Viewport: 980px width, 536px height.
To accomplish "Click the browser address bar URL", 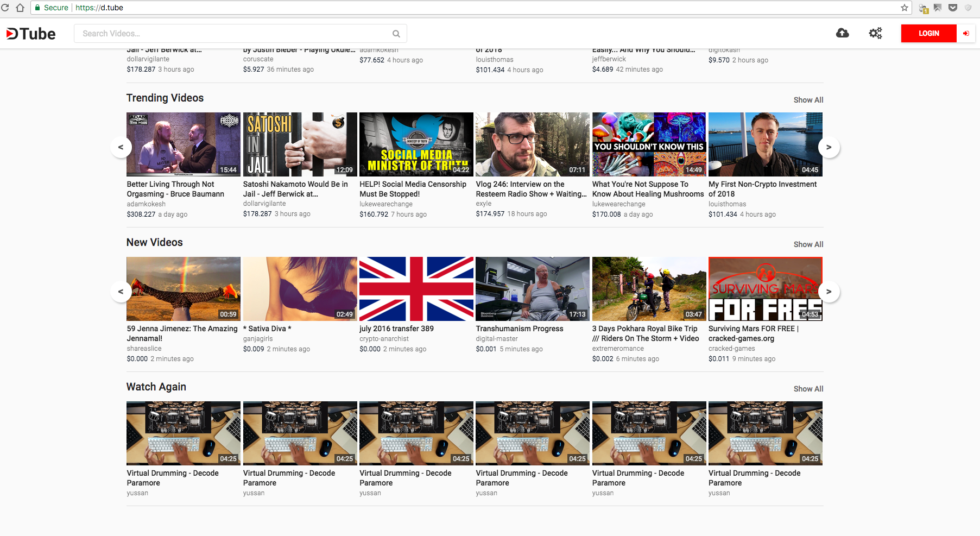I will (x=99, y=8).
